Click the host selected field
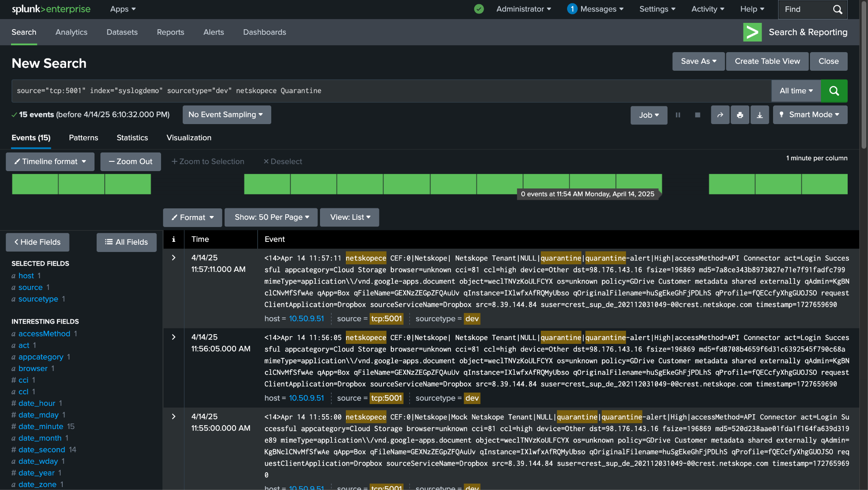The height and width of the screenshot is (490, 868). 26,276
